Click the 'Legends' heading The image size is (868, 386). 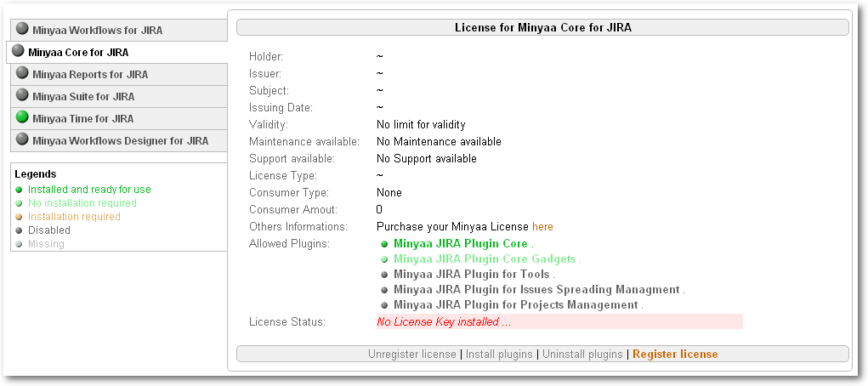pyautogui.click(x=36, y=174)
